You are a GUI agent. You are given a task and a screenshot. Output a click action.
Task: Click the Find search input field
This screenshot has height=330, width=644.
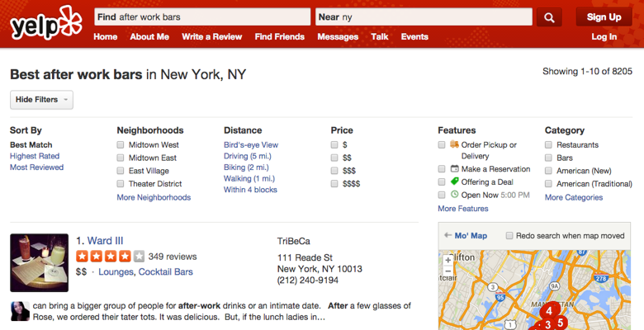[202, 17]
